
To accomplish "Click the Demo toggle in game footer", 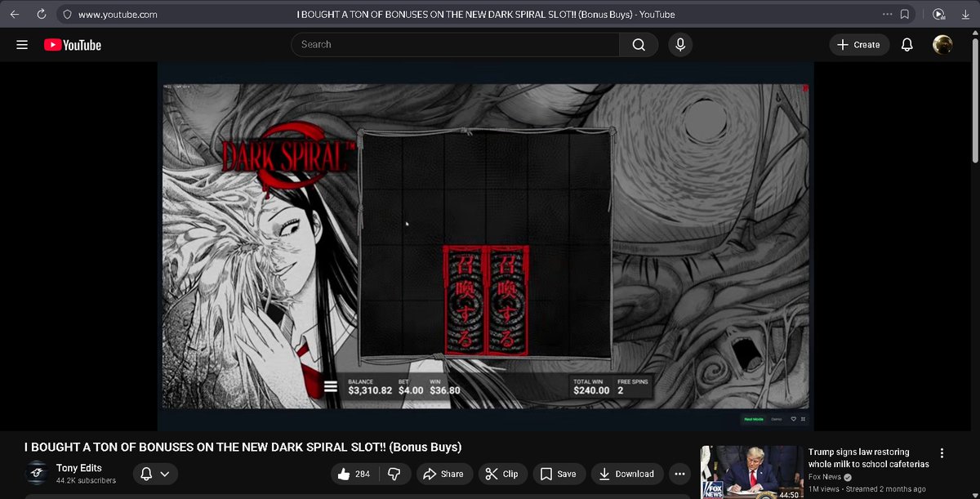I will (x=777, y=419).
